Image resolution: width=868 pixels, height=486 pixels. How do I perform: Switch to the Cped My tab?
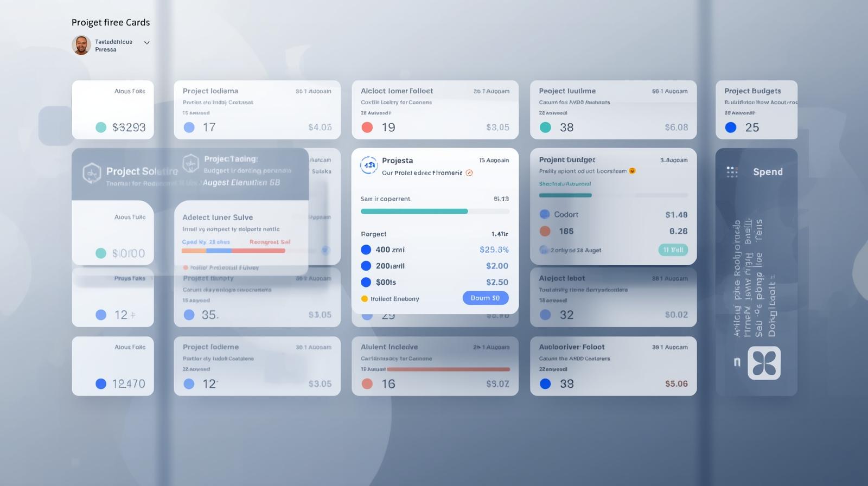[x=206, y=242]
